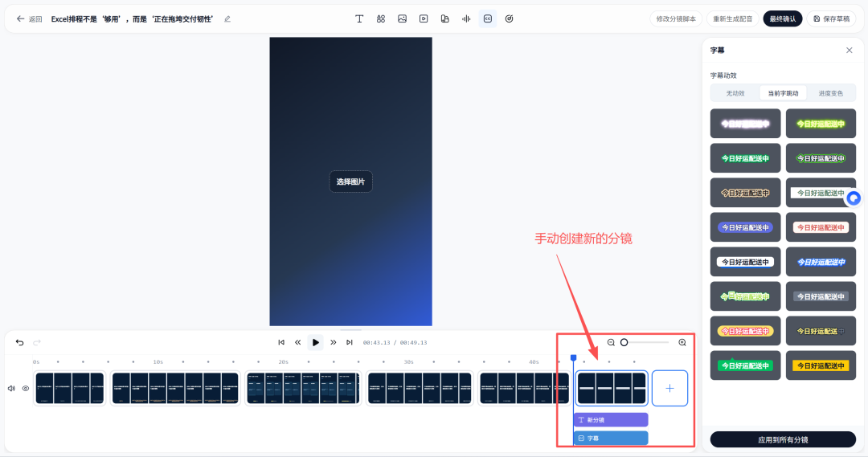Click 最终确认 button
Viewport: 868px width, 457px height.
point(783,18)
